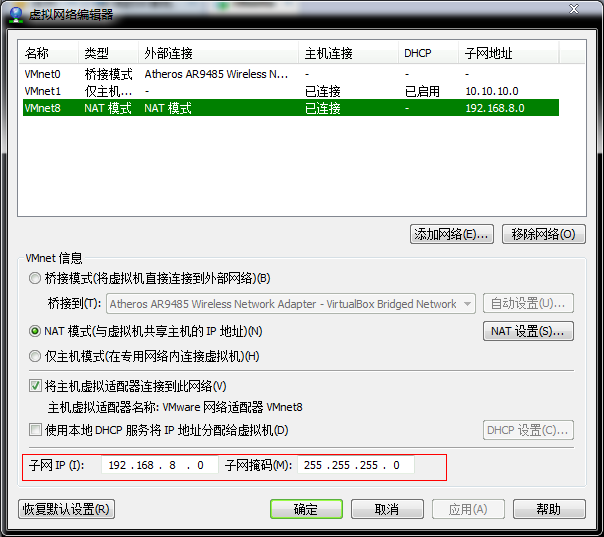Enable 使用本地 DHCP 服务 checkbox

point(35,430)
